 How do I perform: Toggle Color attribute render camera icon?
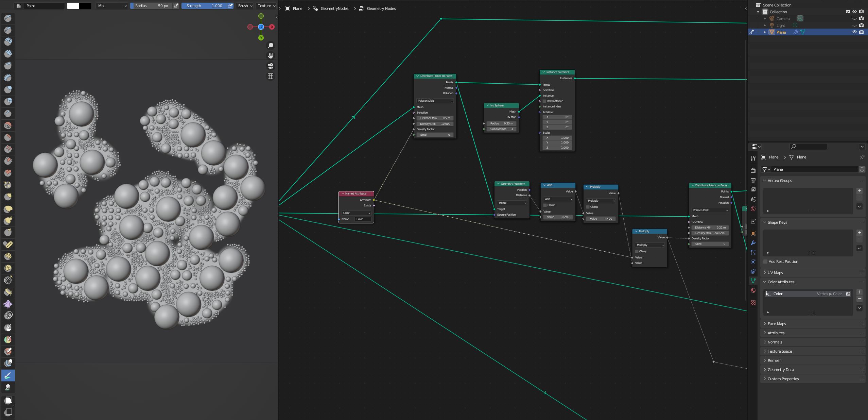pyautogui.click(x=848, y=294)
